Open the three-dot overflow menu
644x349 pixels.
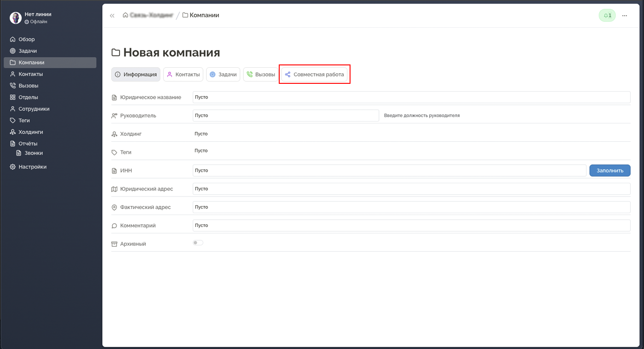(624, 15)
